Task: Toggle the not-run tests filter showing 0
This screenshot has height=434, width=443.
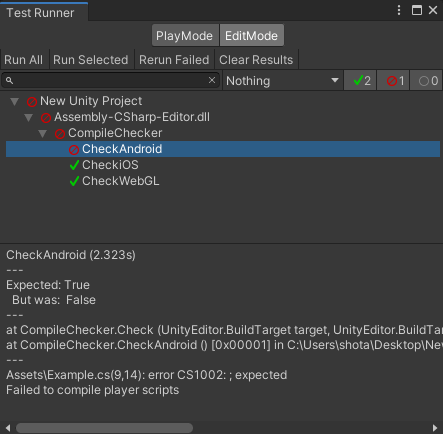Action: coord(426,80)
